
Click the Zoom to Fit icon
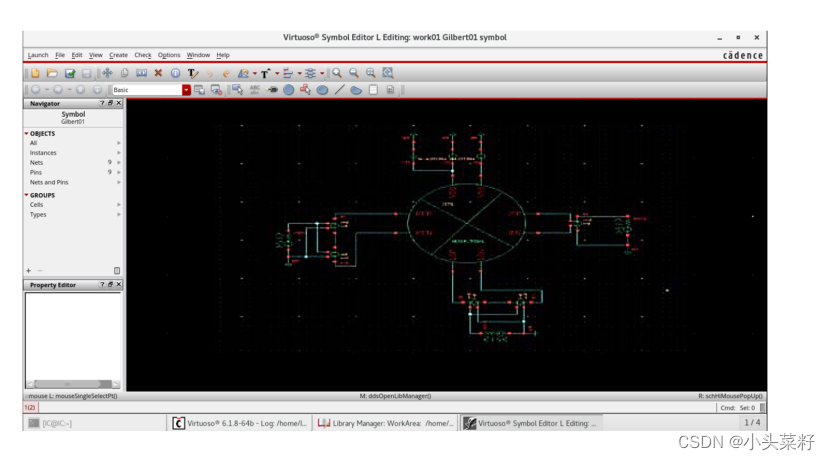[x=388, y=73]
